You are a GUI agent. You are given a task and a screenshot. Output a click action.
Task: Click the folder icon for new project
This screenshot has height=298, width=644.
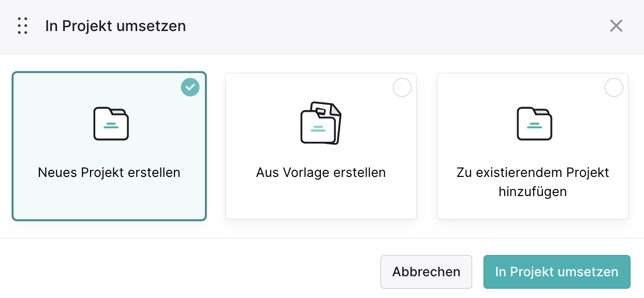coord(111,124)
